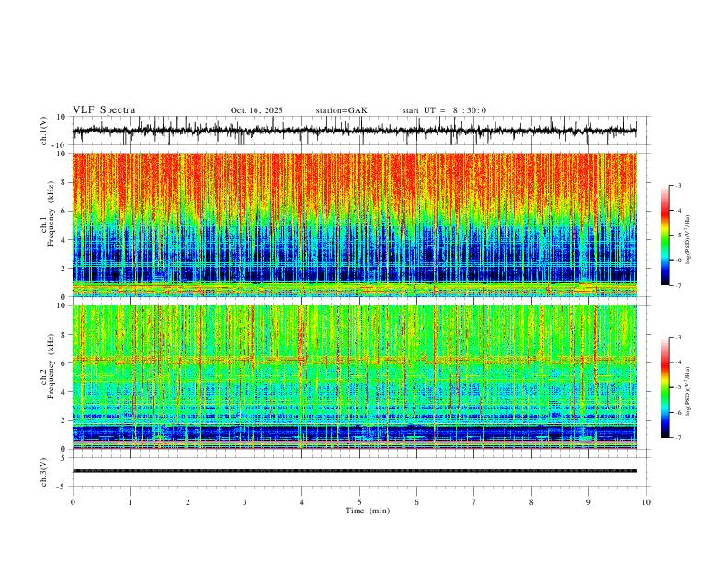Screen dimensions: 728x563
Task: Click time axis tick label "6"
Action: pyautogui.click(x=417, y=502)
